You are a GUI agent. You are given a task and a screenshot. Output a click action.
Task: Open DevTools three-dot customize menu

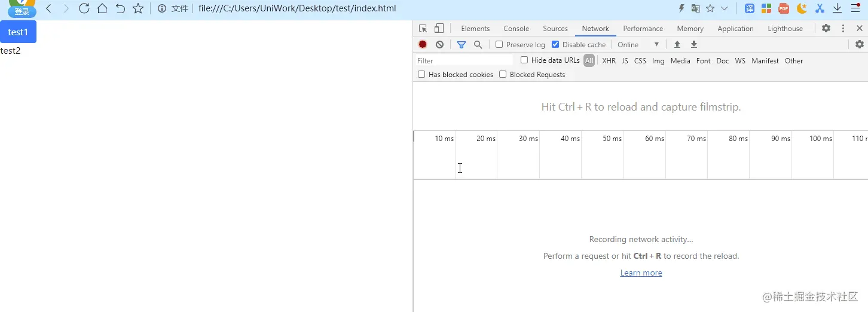point(843,28)
